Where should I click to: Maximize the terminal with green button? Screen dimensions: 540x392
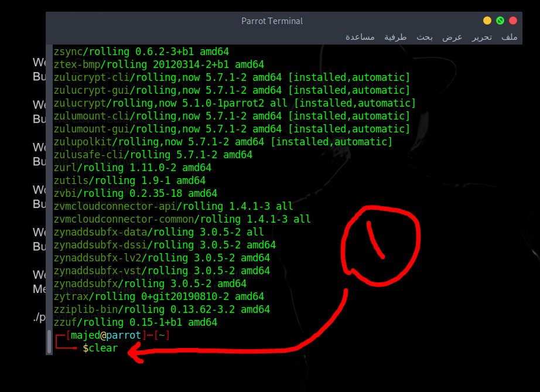point(500,21)
